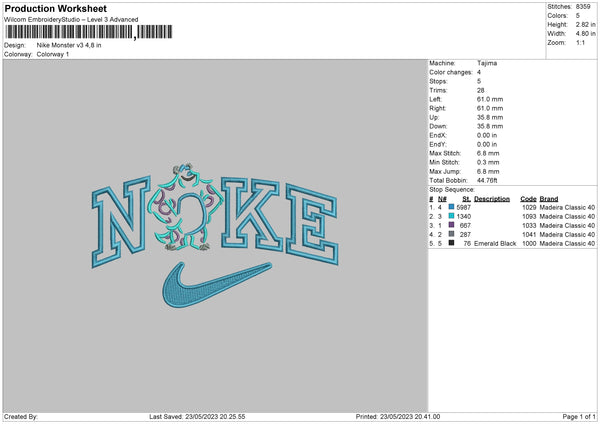
Task: Click the blue color swatch for code 1029
Action: 452,207
